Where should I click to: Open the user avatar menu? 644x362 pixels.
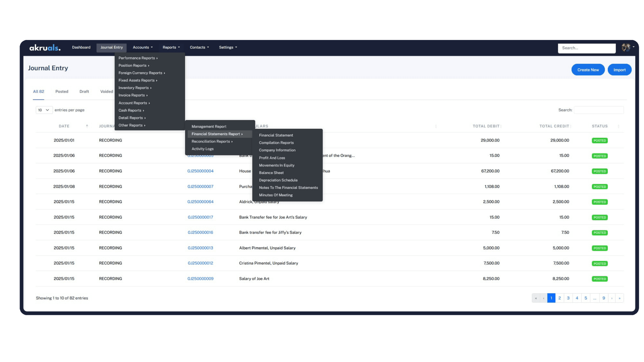626,47
